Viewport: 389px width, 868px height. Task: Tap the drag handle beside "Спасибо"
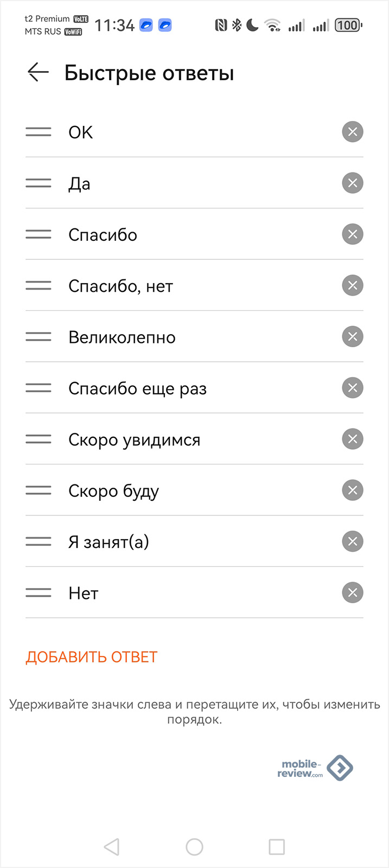coord(39,234)
